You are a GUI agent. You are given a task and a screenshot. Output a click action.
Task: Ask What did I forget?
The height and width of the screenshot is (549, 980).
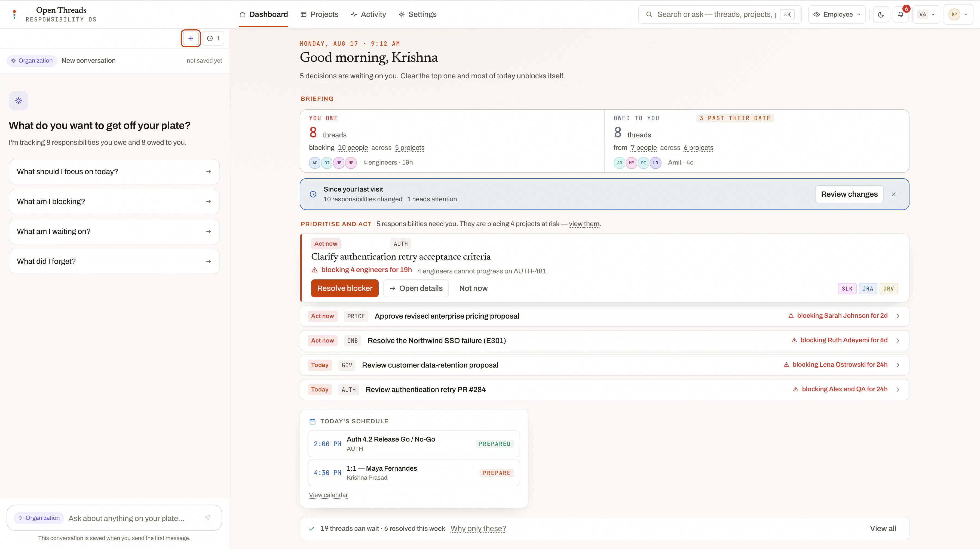coord(114,261)
